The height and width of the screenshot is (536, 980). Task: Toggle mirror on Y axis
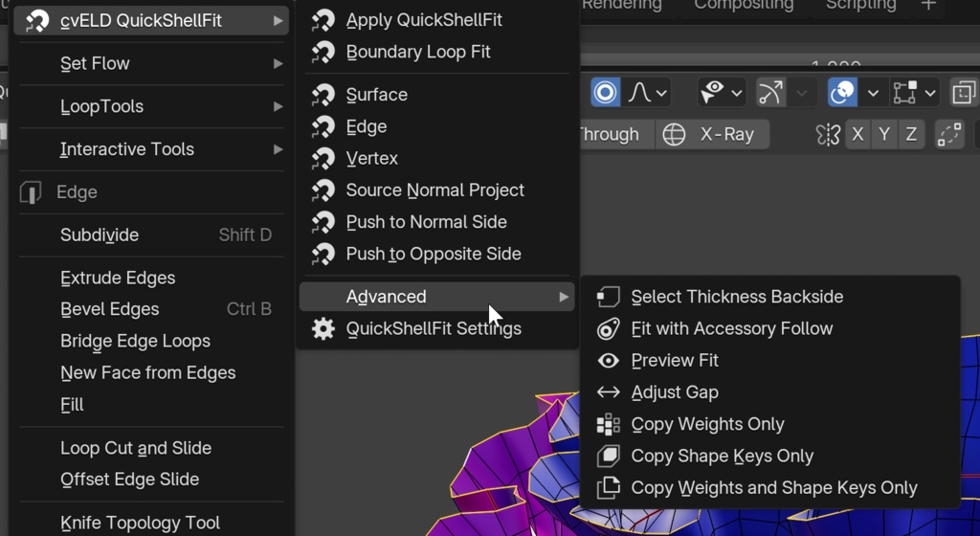(884, 134)
